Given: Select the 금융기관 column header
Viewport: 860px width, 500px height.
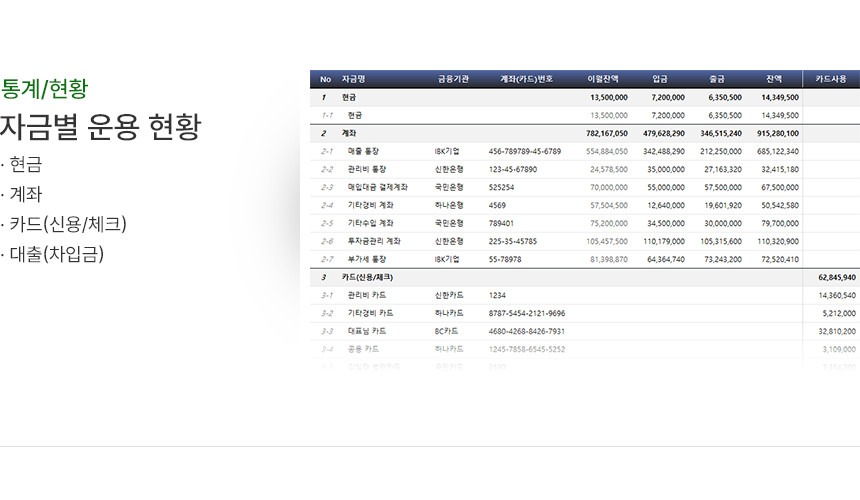Looking at the screenshot, I should pos(453,78).
